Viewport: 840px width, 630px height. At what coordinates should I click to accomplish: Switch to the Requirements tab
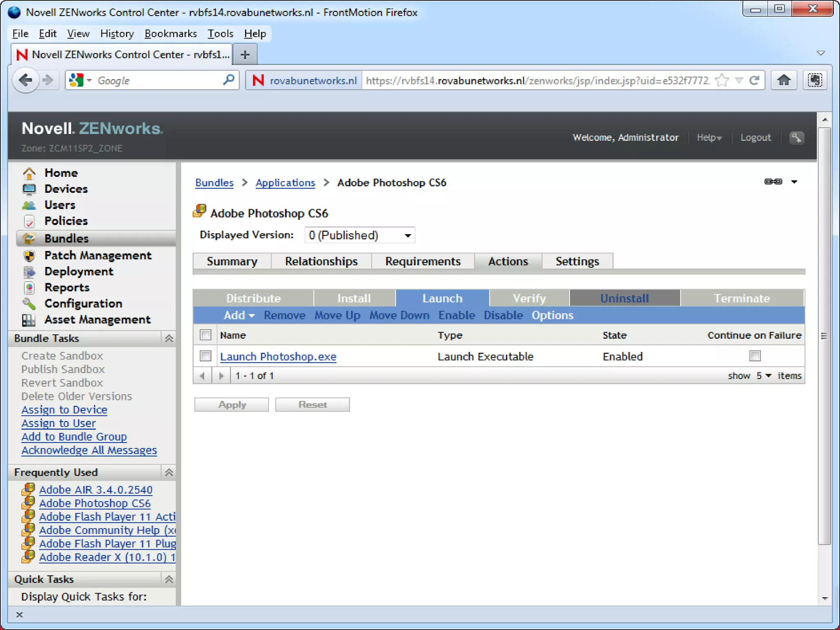click(422, 261)
